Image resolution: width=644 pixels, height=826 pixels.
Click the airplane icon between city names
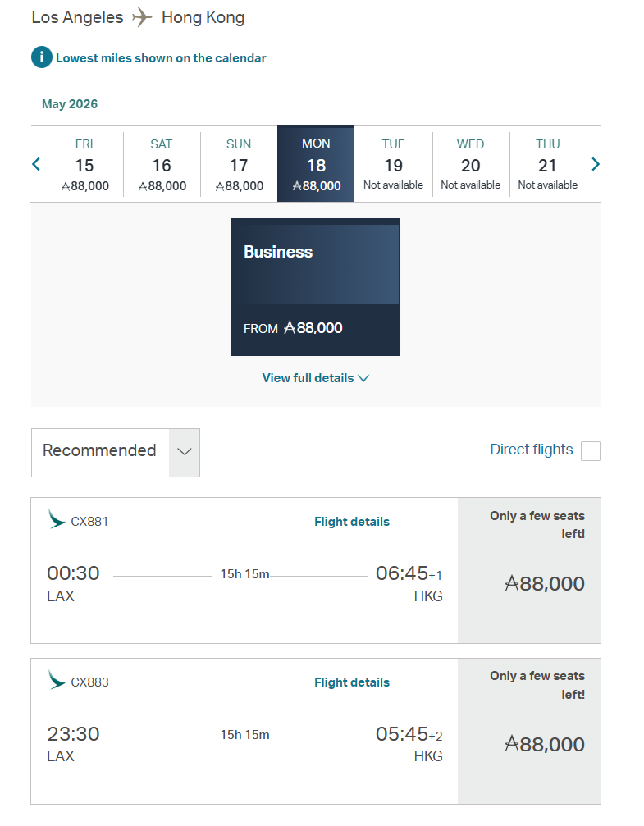(143, 17)
